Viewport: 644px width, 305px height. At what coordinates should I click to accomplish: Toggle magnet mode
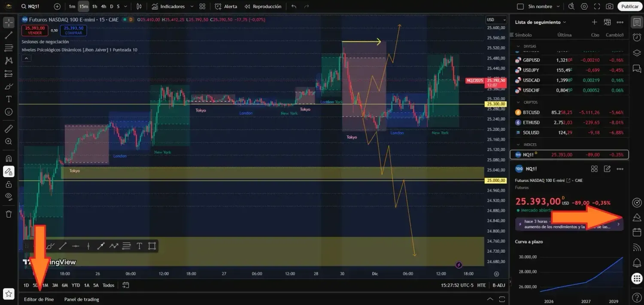tap(9, 158)
